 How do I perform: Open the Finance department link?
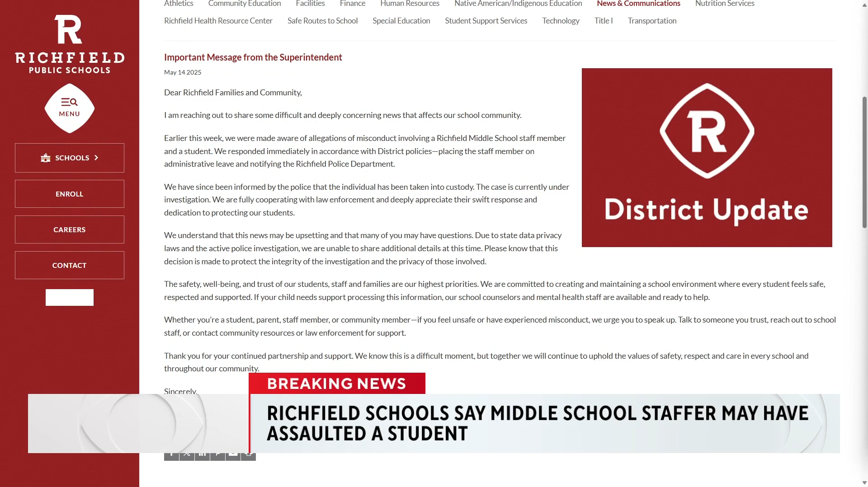pos(353,4)
